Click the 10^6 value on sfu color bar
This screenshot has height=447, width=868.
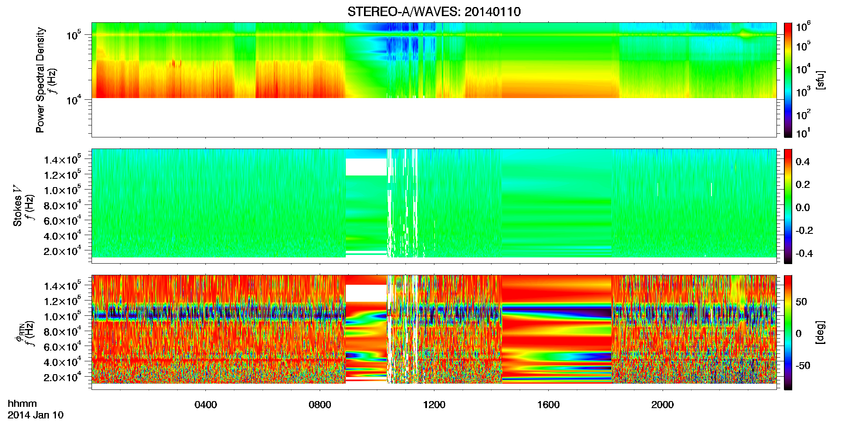(x=803, y=26)
